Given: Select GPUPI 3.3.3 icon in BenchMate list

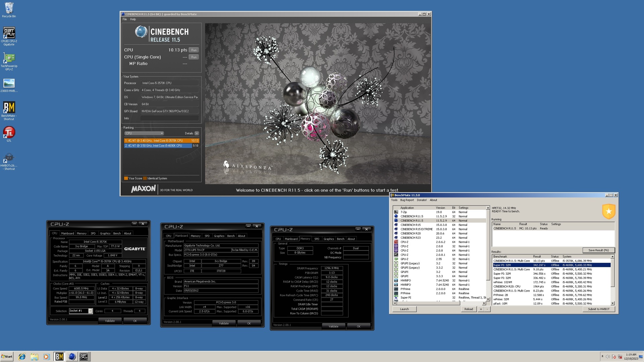Looking at the screenshot, I should point(396,276).
